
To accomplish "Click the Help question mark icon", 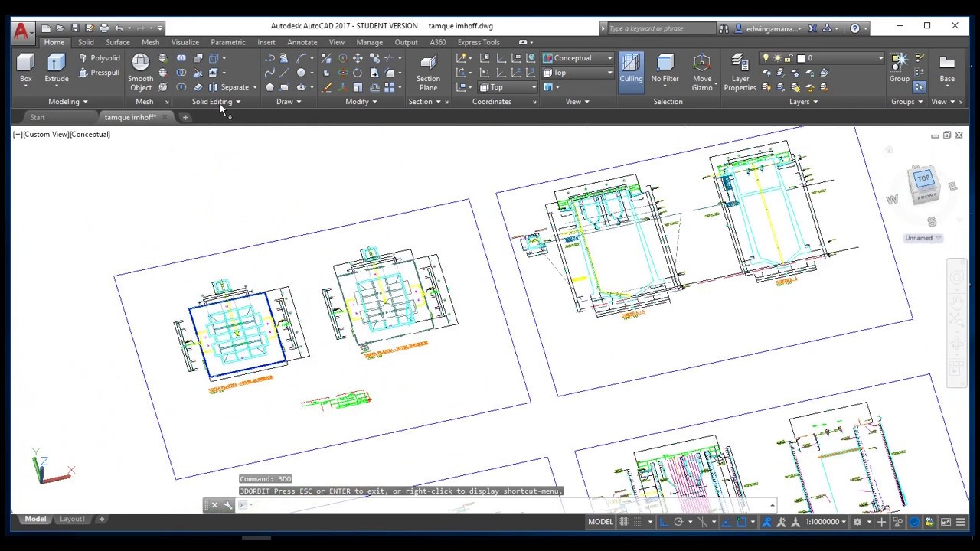I will pos(854,28).
